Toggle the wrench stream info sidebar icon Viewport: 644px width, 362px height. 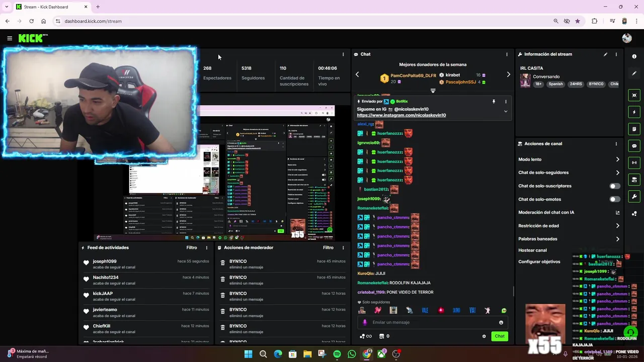coord(634,197)
